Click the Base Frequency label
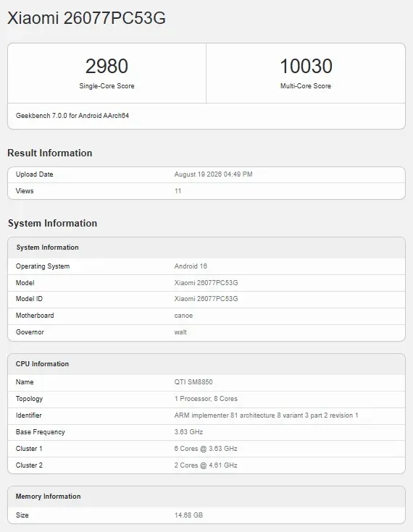Image resolution: width=413 pixels, height=532 pixels. coord(40,432)
